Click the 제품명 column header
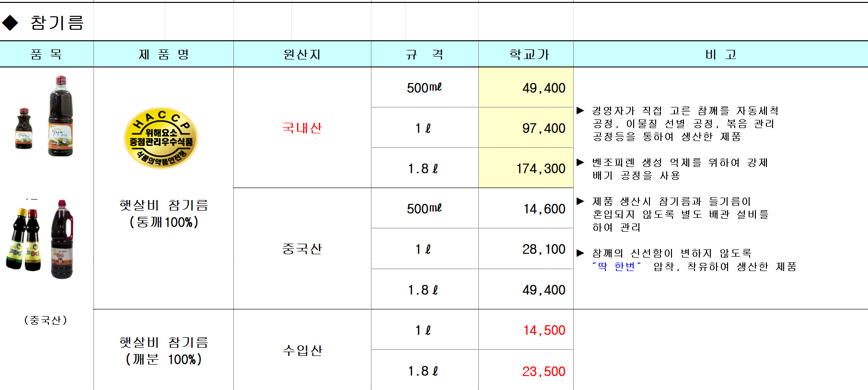 163,54
